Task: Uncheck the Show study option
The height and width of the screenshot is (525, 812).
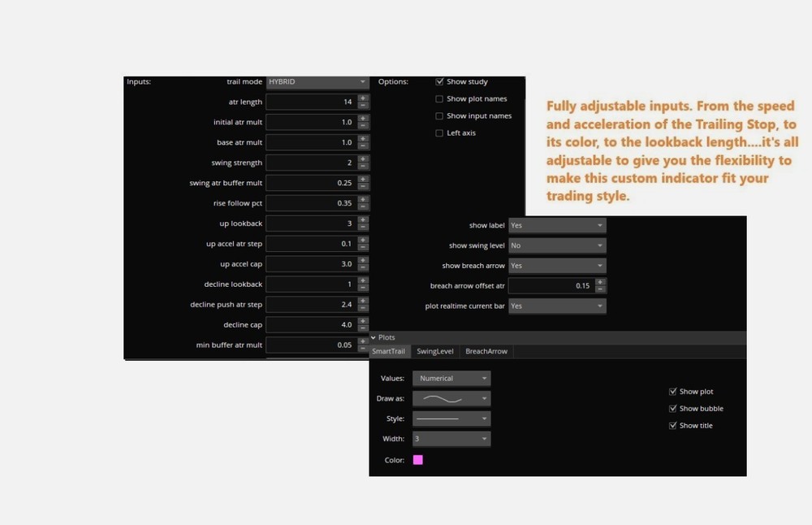Action: click(x=439, y=81)
